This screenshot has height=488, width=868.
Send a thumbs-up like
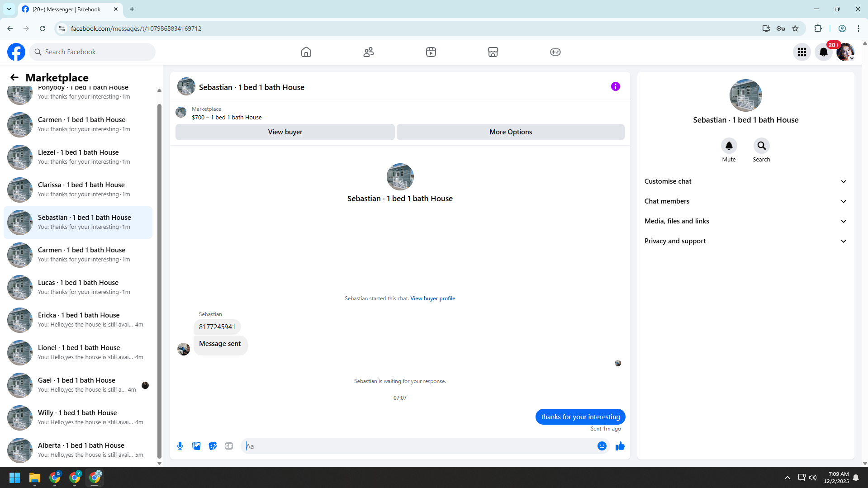[x=620, y=446]
